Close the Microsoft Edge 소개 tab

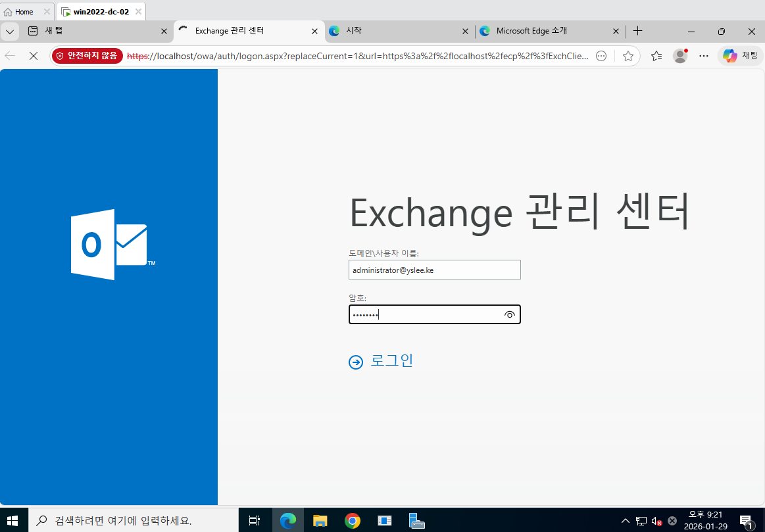[x=616, y=31]
